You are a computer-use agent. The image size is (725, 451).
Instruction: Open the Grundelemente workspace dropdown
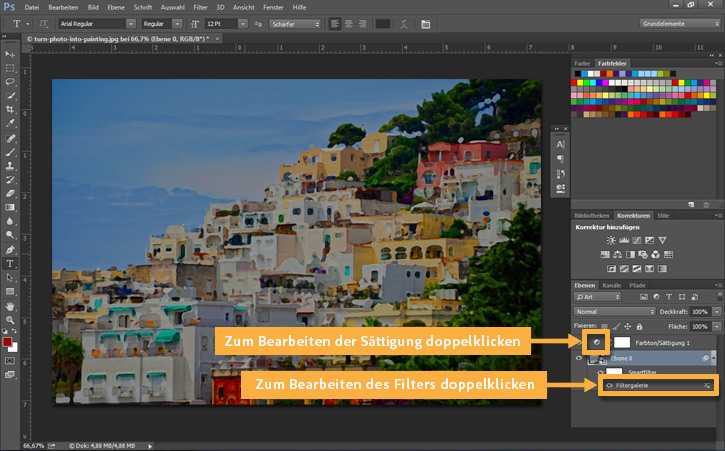click(680, 24)
